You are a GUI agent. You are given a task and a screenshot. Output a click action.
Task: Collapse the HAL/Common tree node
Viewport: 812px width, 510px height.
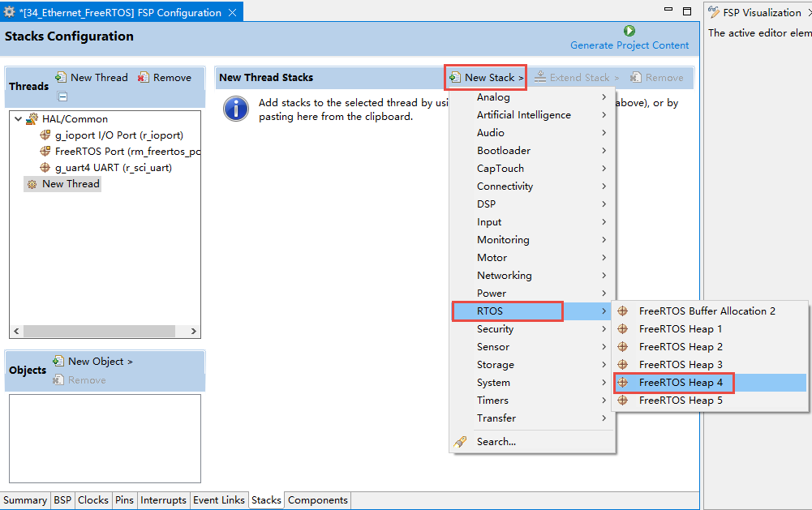coord(18,119)
